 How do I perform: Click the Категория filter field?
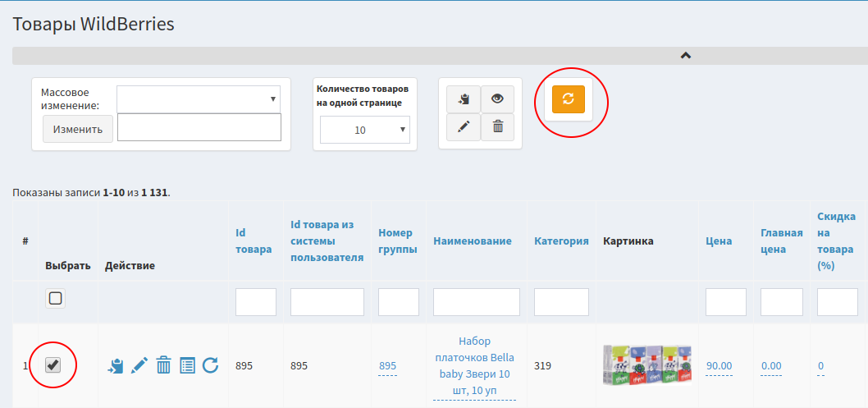pyautogui.click(x=561, y=302)
